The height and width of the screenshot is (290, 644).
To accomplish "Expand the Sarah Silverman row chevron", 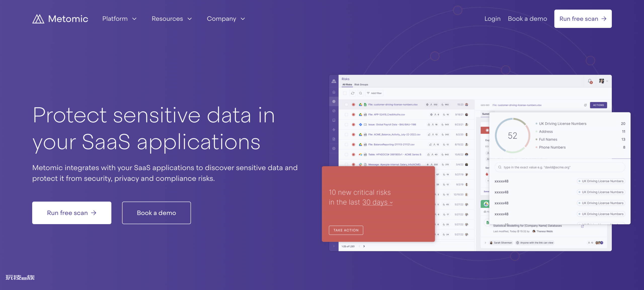I will [x=485, y=243].
